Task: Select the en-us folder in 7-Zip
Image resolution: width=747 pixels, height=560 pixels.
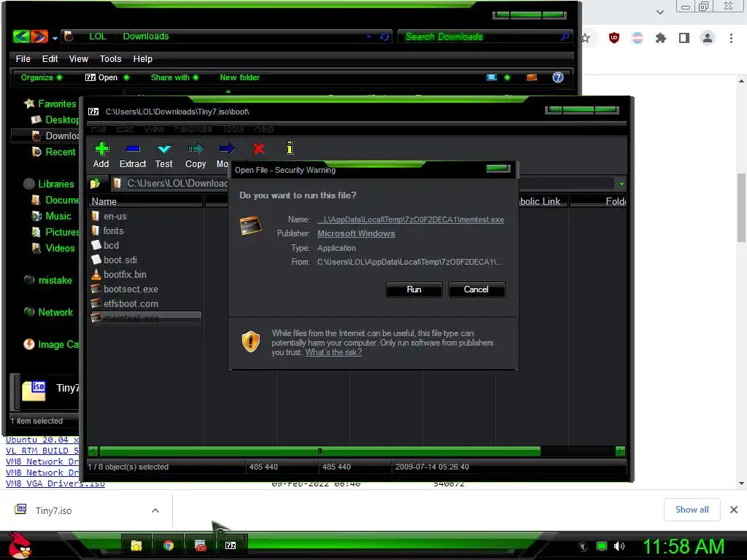Action: click(x=109, y=216)
